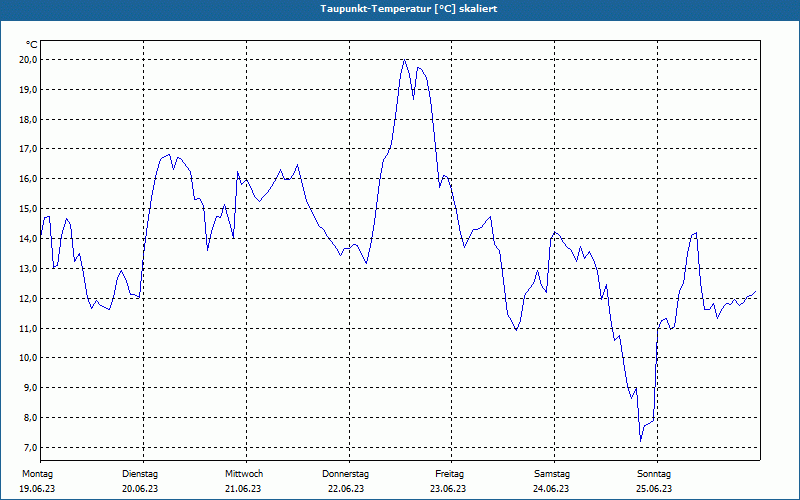The width and height of the screenshot is (800, 500).
Task: Click the 'Freitag' day label
Action: pyautogui.click(x=449, y=474)
